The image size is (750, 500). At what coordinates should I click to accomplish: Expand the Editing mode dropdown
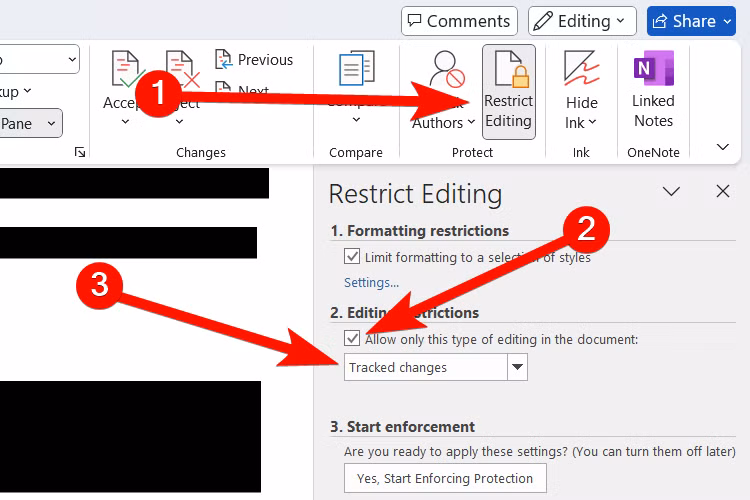click(582, 21)
